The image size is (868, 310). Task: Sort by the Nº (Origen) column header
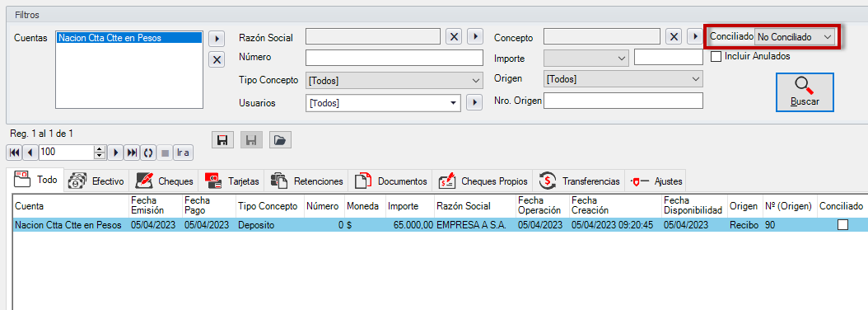point(789,206)
